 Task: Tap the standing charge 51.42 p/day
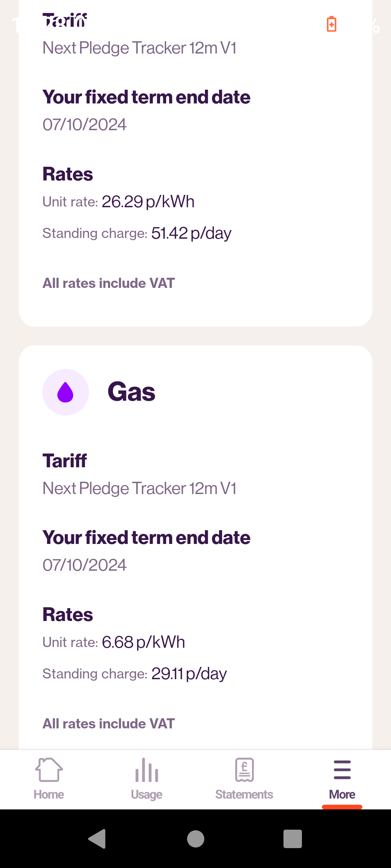click(191, 233)
